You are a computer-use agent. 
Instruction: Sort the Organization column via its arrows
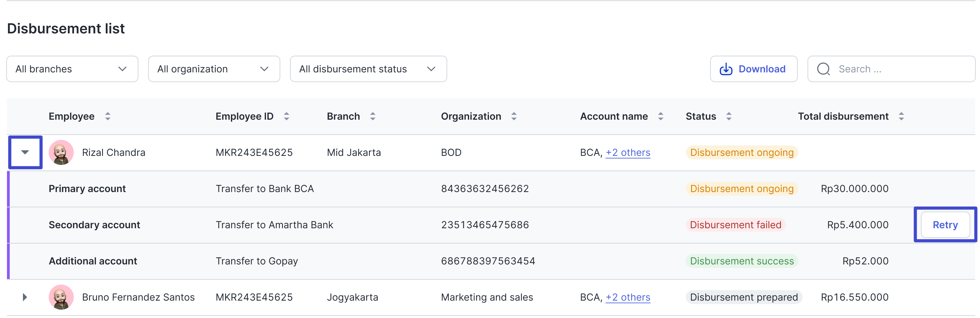pos(514,117)
